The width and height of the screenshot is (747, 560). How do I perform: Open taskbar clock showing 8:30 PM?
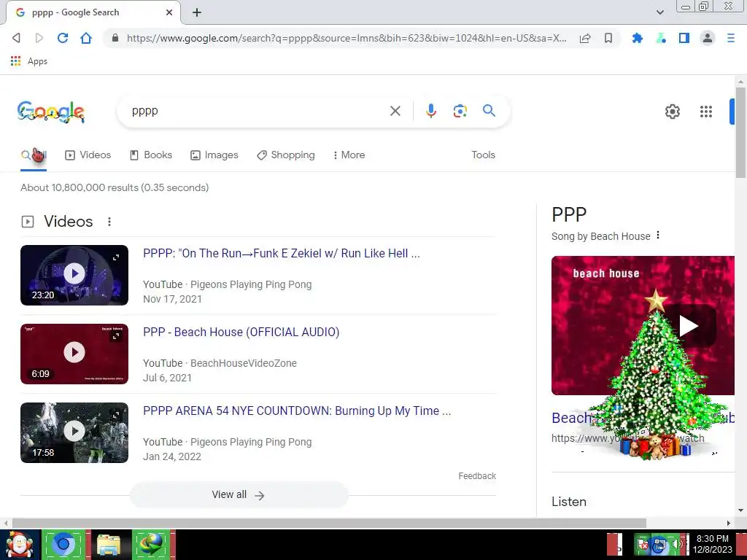712,544
